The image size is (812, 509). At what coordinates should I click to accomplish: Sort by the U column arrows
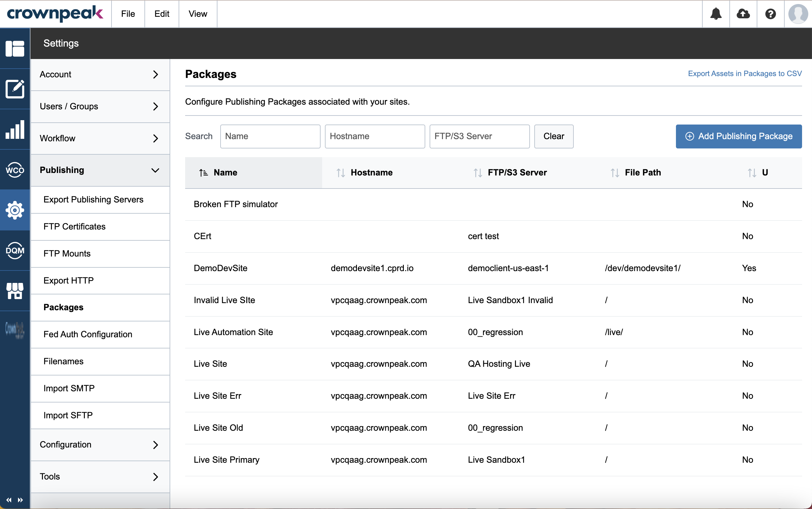click(752, 173)
